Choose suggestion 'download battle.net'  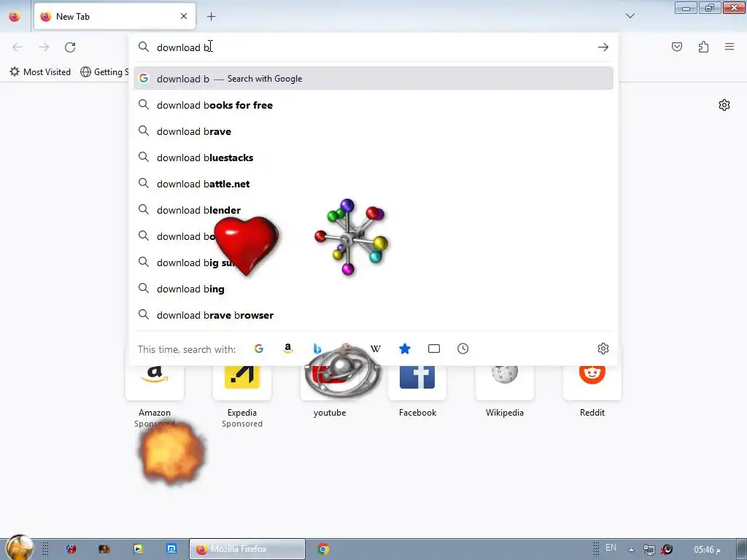tap(373, 184)
